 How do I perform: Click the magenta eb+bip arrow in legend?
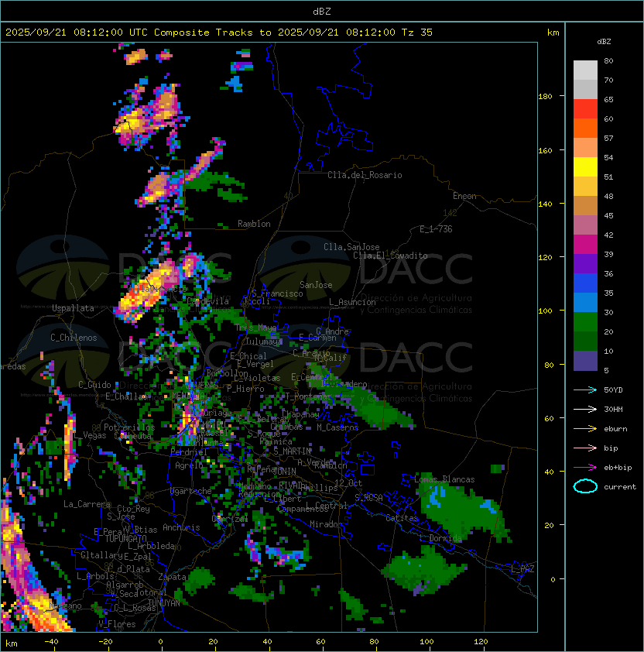click(x=585, y=468)
